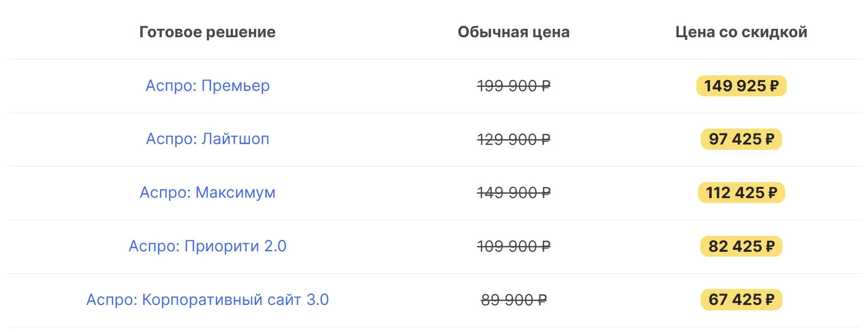Select the crossed-out 89 900 ₽ price
The width and height of the screenshot is (868, 332).
[x=513, y=300]
